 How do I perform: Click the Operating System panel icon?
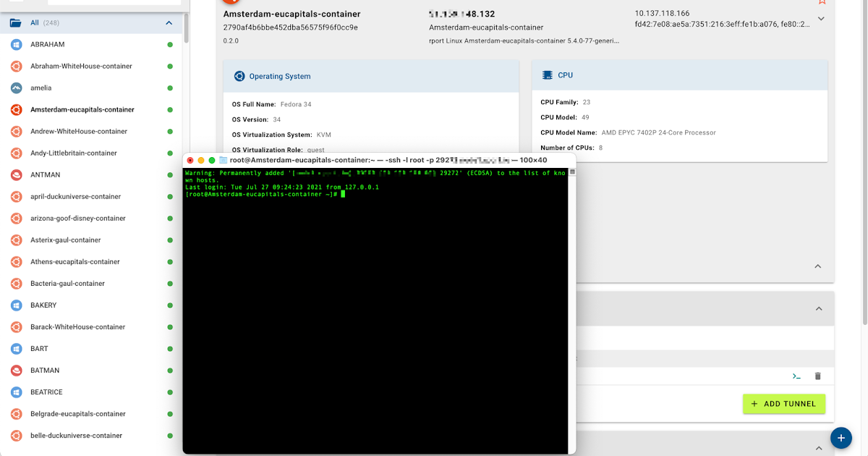239,76
